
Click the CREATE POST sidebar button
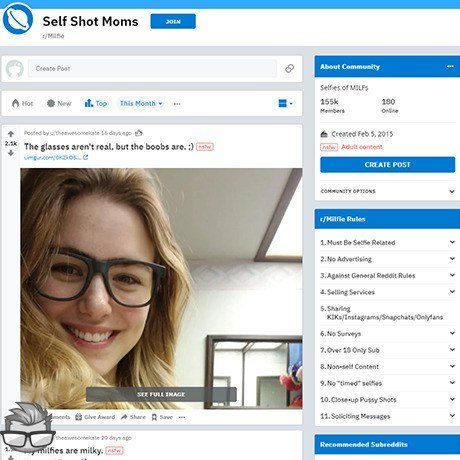click(388, 165)
